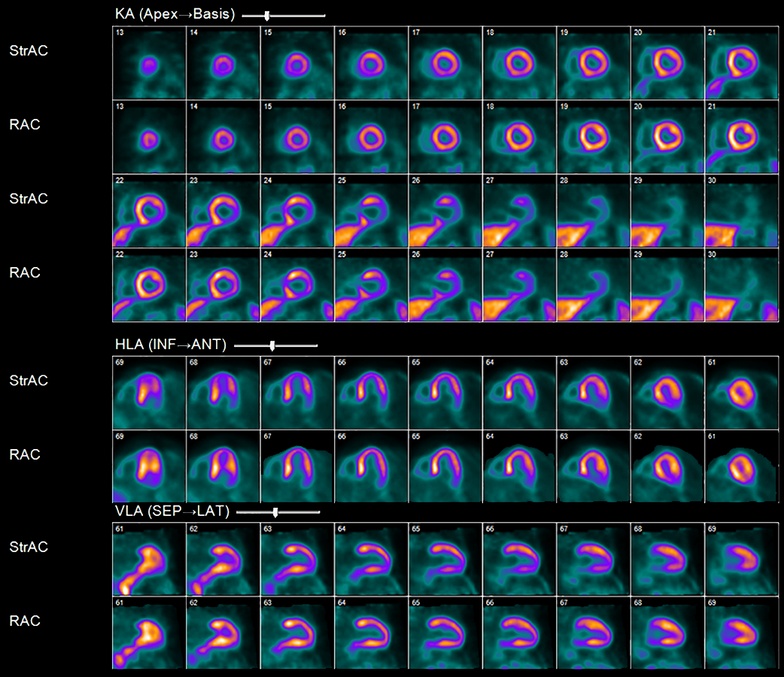The height and width of the screenshot is (677, 784).
Task: Click the HLA (INF→ANT) slider handle
Action: pos(272,345)
